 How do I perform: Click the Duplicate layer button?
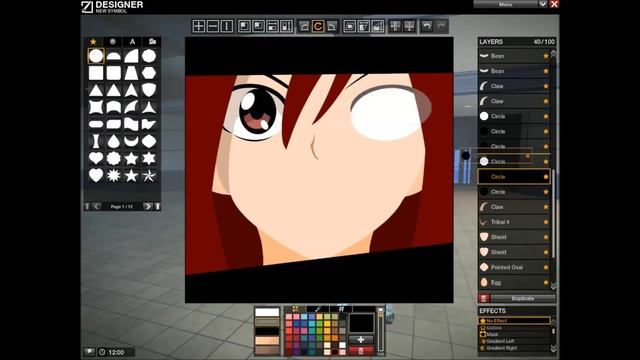coord(523,298)
